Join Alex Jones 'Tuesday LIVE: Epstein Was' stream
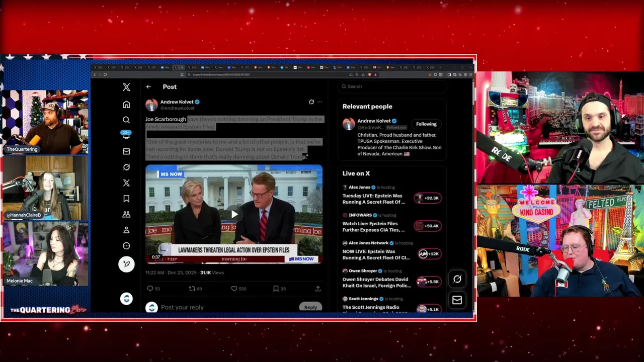The image size is (644, 362). pyautogui.click(x=373, y=199)
